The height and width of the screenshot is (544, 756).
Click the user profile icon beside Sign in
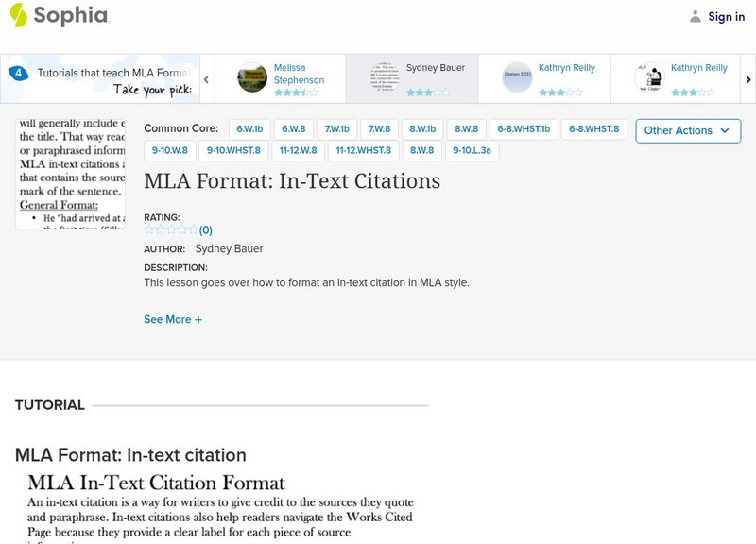click(695, 16)
